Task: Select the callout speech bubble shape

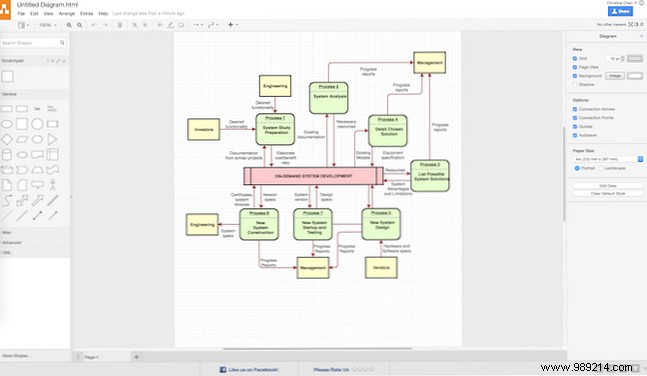Action: tap(37, 185)
